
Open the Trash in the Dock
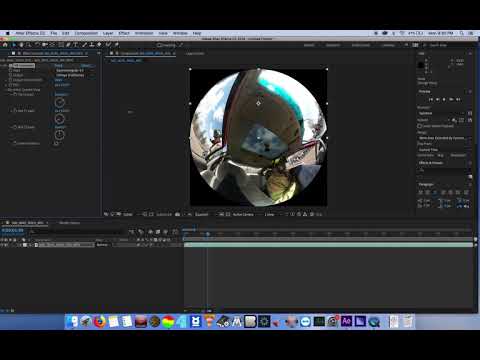[408, 322]
